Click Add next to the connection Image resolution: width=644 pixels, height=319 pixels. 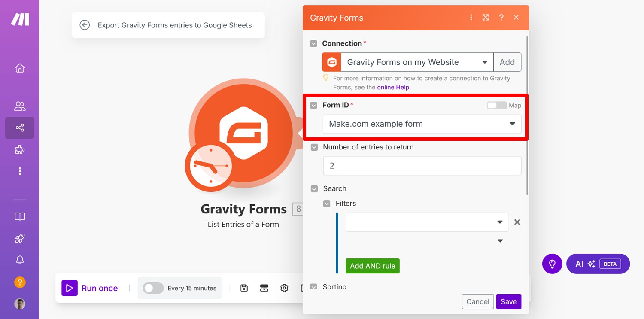coord(507,62)
